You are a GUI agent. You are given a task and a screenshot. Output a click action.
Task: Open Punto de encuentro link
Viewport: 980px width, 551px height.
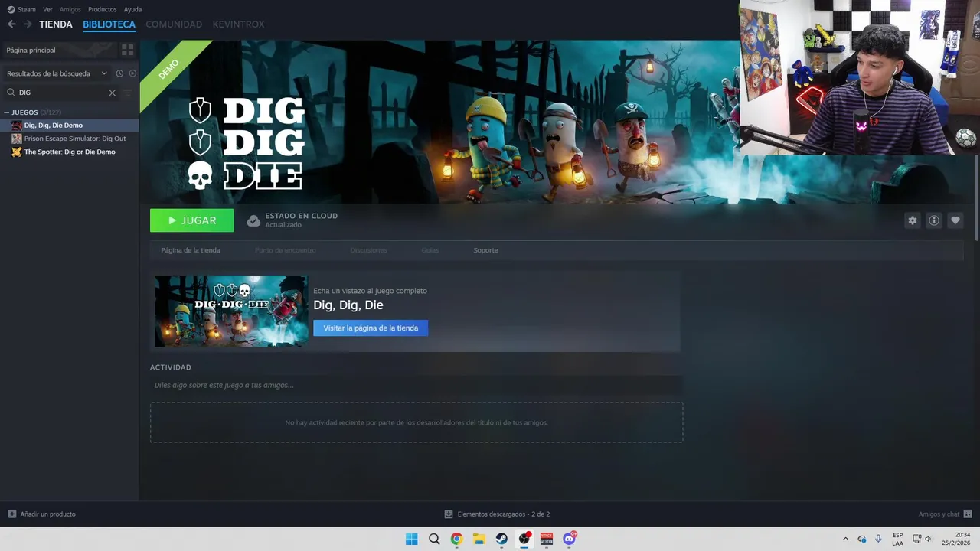click(285, 250)
